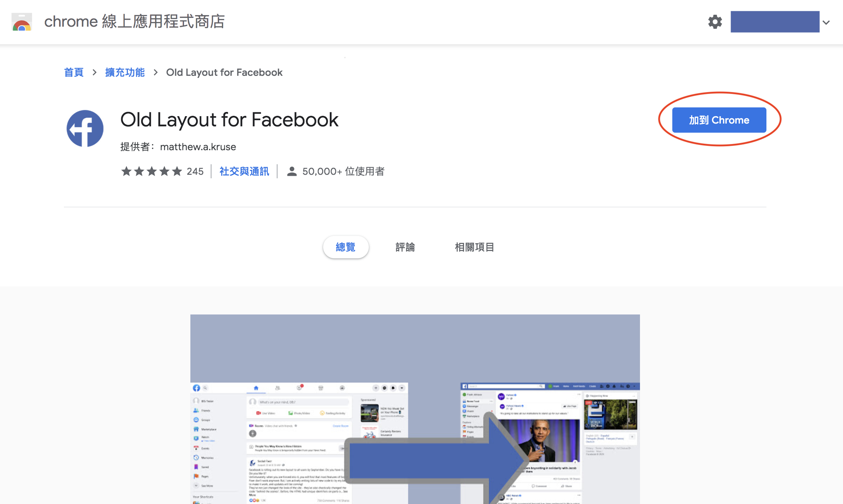This screenshot has width=843, height=504.
Task: Select the 相關項目 tab
Action: [474, 247]
